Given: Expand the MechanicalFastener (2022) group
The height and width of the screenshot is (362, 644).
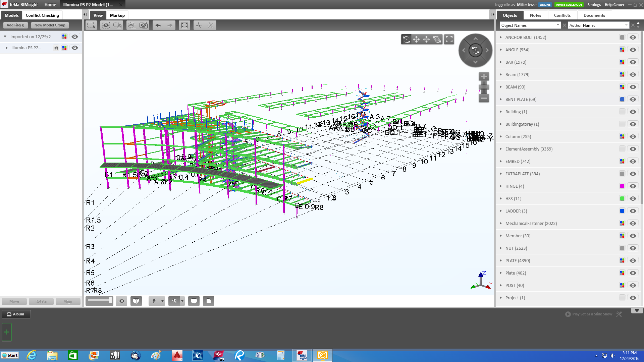Looking at the screenshot, I should (x=501, y=223).
